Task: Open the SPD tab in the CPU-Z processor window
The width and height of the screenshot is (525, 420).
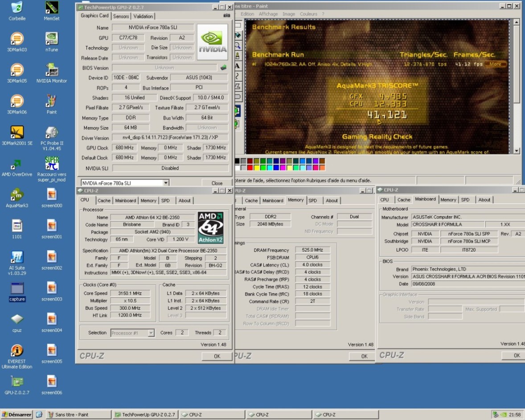Action: click(x=165, y=200)
